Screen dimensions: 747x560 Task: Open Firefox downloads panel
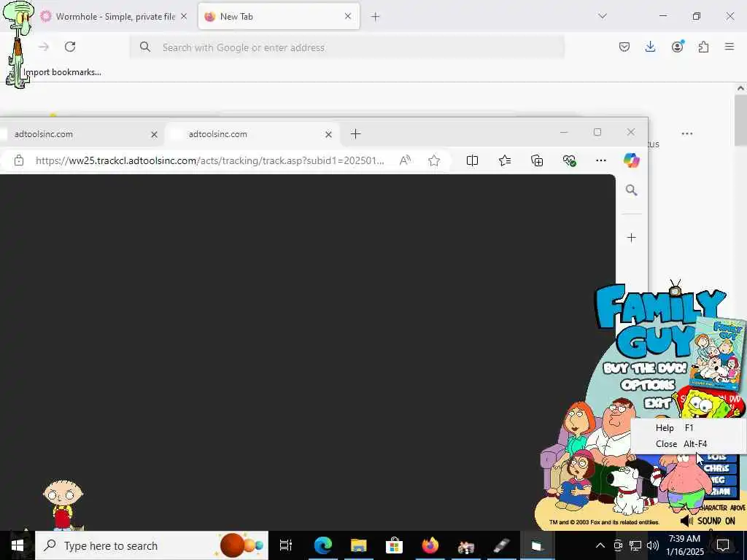click(650, 47)
